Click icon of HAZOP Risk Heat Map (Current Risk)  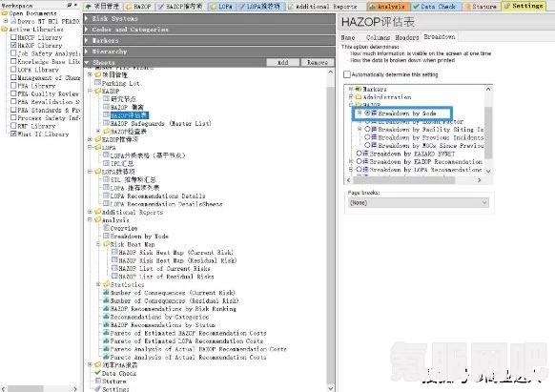coord(114,253)
